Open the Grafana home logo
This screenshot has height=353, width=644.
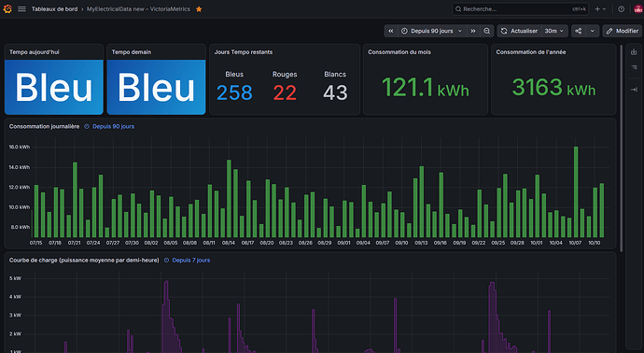click(x=7, y=9)
